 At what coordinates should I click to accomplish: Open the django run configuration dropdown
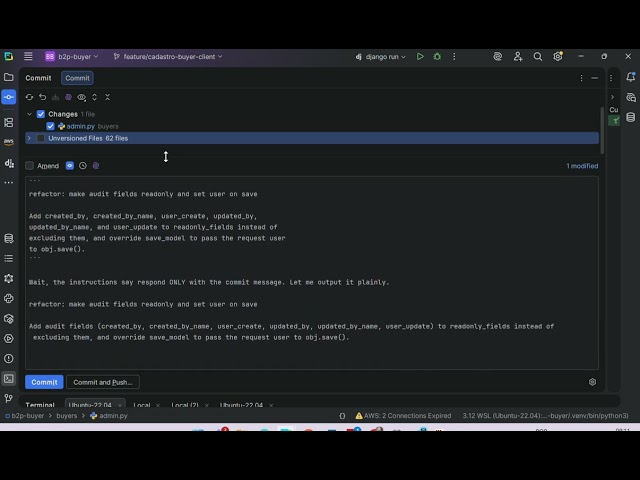coord(381,56)
